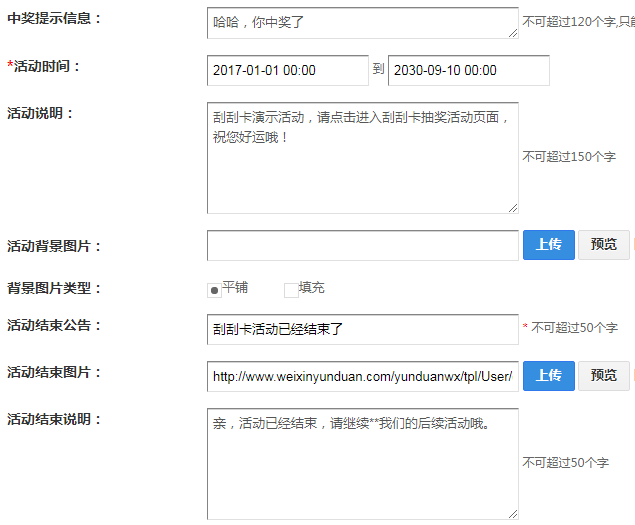Click the 中奖提示信息 text area
The height and width of the screenshot is (525, 635).
(362, 22)
